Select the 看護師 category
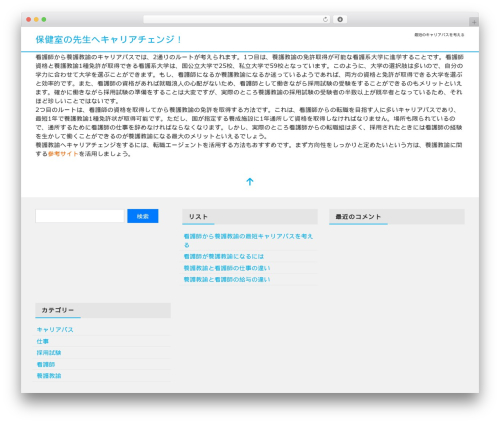Screen dimensions: 500x423 46,364
